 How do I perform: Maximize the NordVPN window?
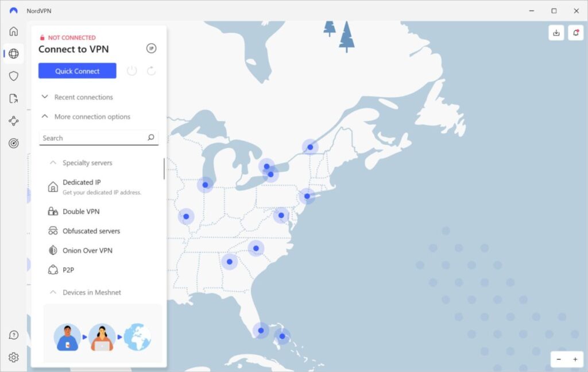pyautogui.click(x=554, y=10)
